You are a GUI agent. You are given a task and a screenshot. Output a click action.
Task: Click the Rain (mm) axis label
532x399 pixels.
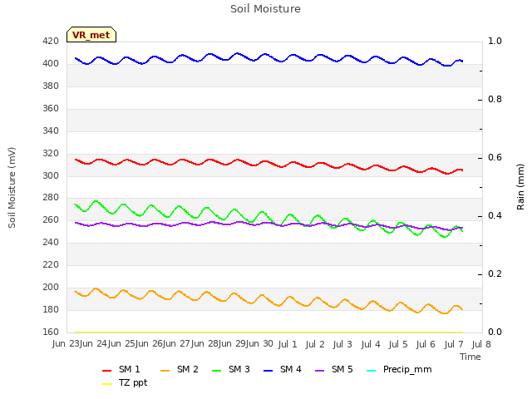coord(520,187)
